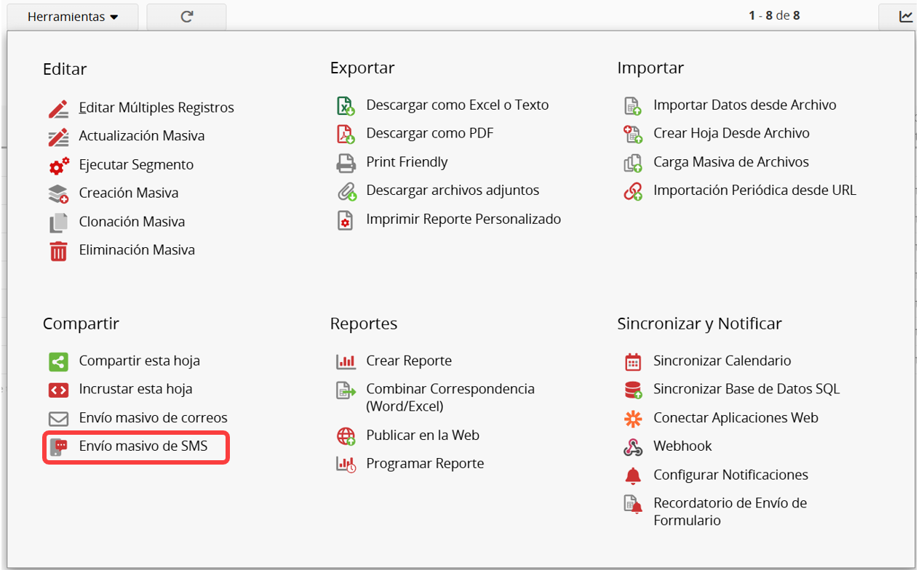This screenshot has width=924, height=570.
Task: Click the Excel download icon
Action: point(346,105)
